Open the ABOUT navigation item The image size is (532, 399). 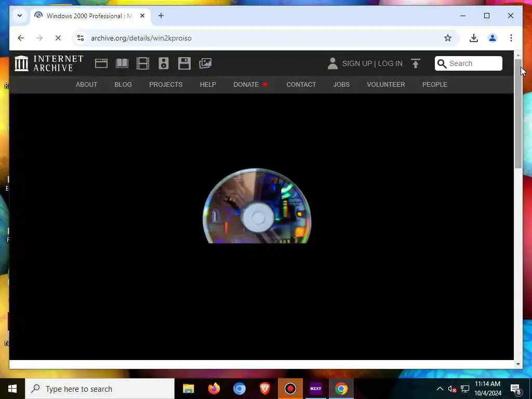tap(87, 85)
